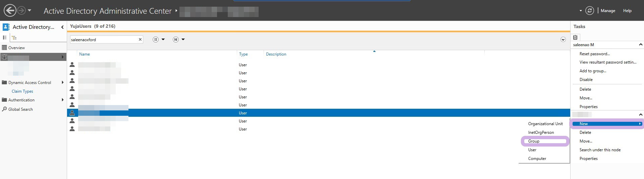Screen dimensions: 644x179
Task: Click the Global Search magnifier icon
Action: 4,109
